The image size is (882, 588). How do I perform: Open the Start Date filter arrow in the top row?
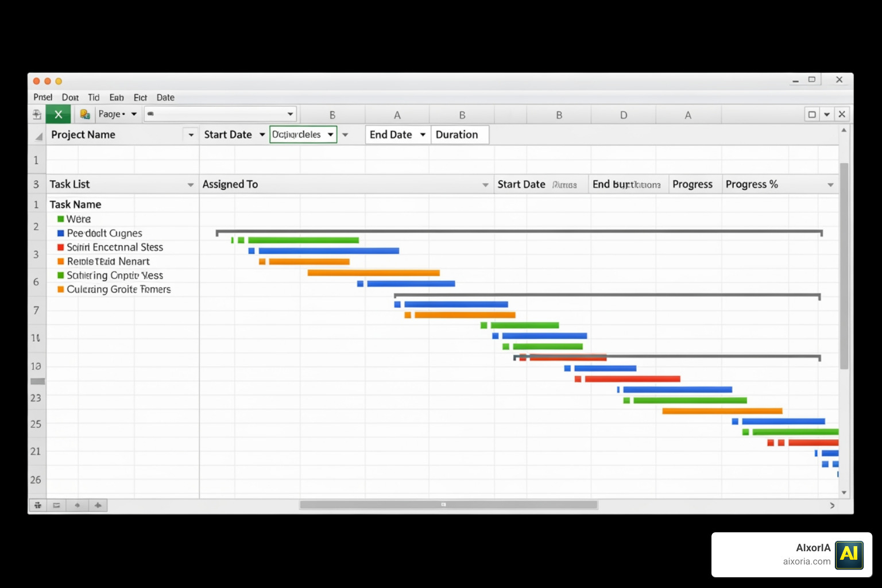262,135
